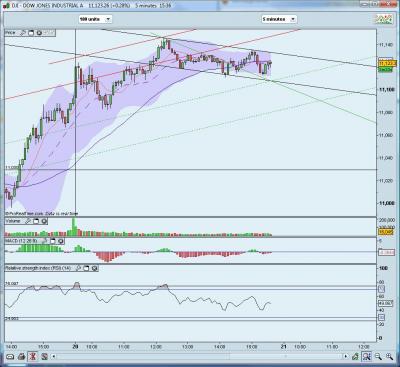
Task: Click the print chart icon
Action: point(21,357)
